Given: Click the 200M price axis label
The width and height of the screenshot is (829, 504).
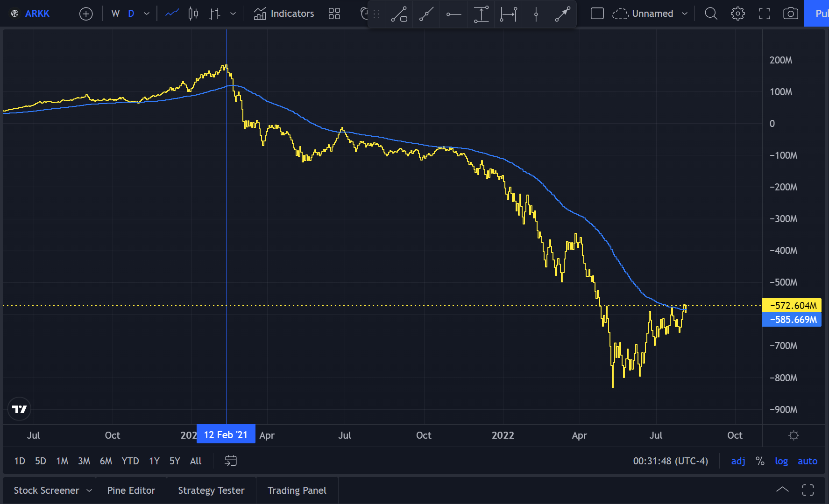Looking at the screenshot, I should pos(781,60).
